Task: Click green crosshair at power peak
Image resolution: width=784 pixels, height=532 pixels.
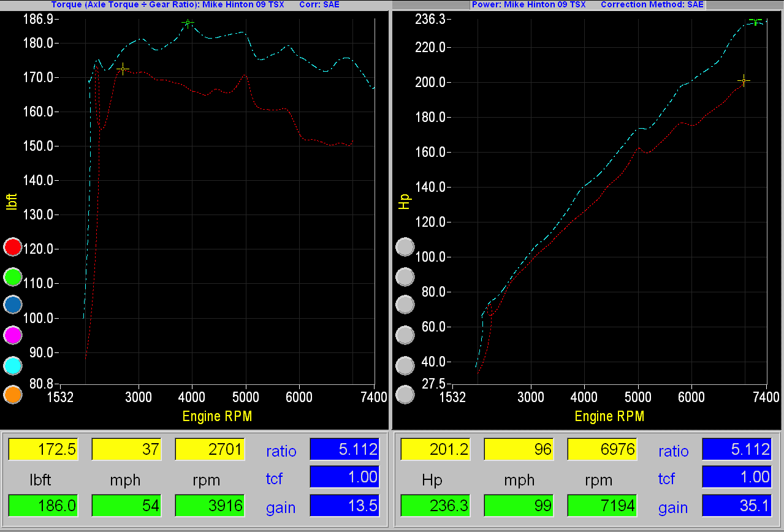Action: 755,22
